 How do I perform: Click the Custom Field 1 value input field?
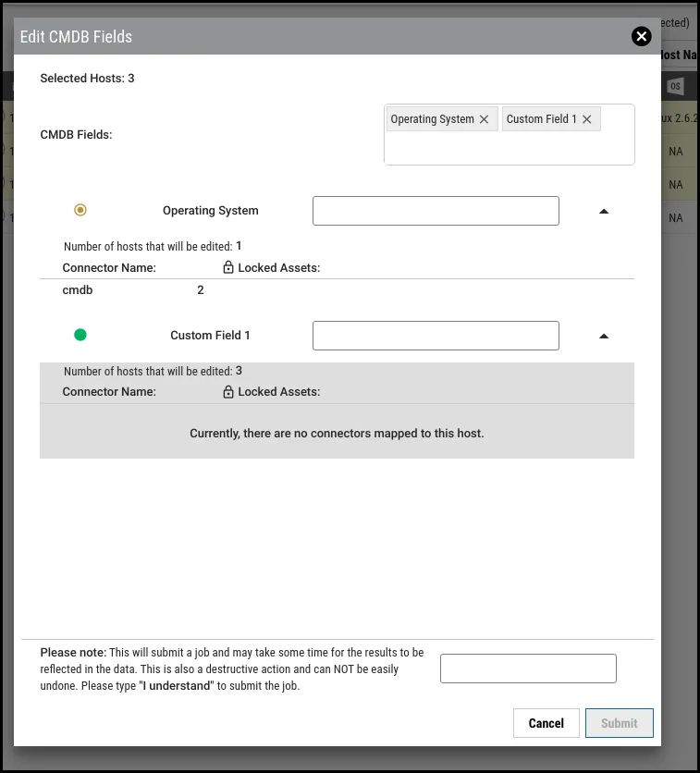click(436, 336)
